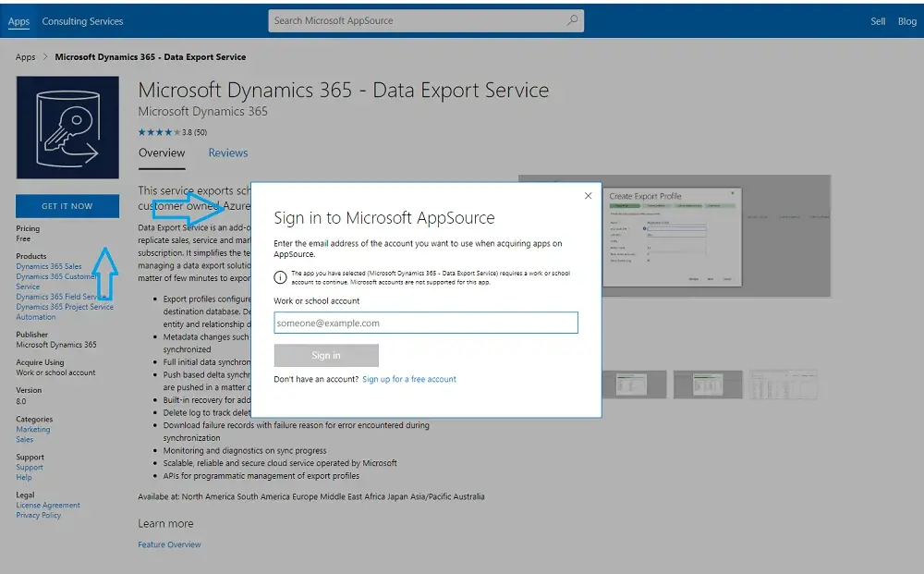Click the search magnifier icon
Screen dimensions: 924x574
coord(572,20)
